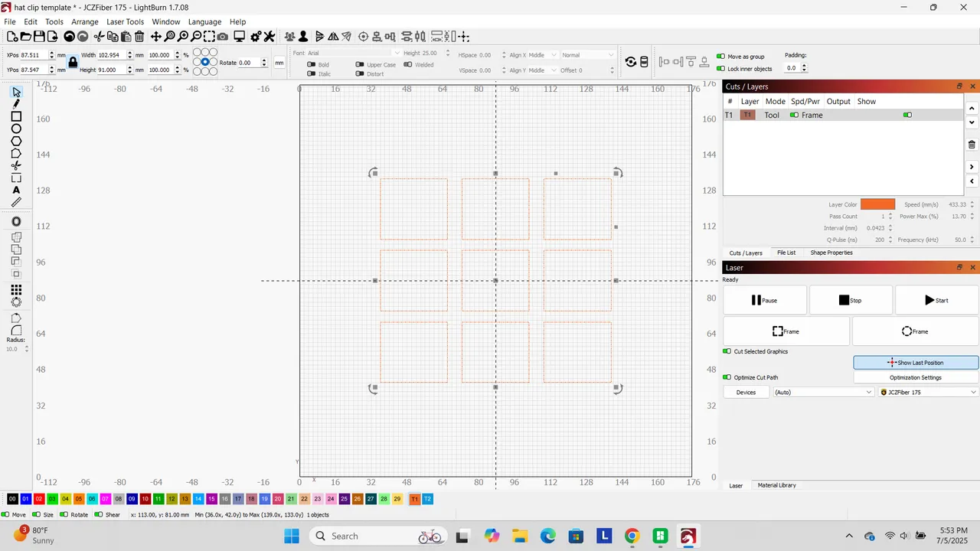980x551 pixels.
Task: Open Device Settings wrench and screwdriver icon
Action: coord(269,37)
